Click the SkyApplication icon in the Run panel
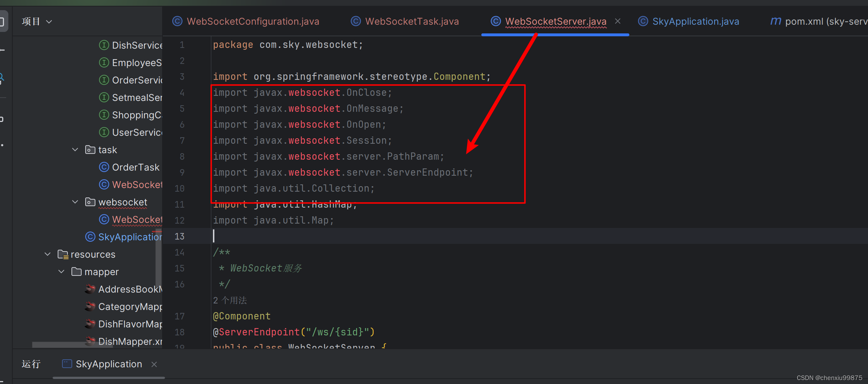Viewport: 868px width, 384px height. click(x=67, y=364)
